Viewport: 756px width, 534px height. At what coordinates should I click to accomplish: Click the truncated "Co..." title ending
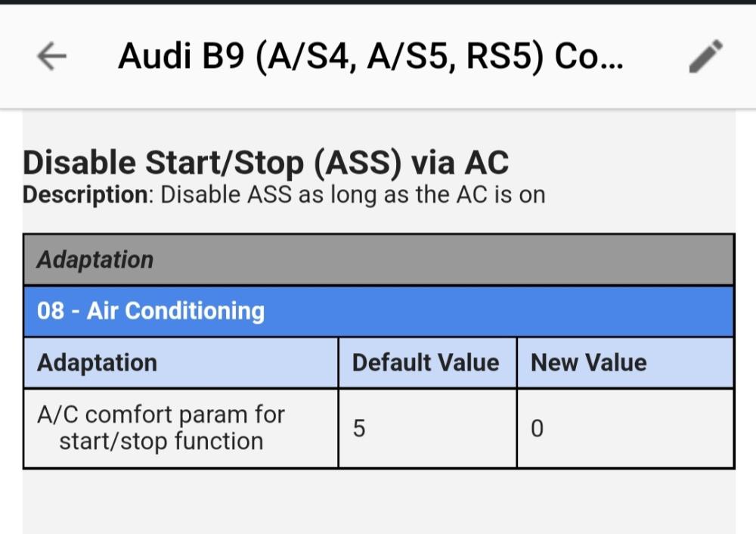(589, 57)
